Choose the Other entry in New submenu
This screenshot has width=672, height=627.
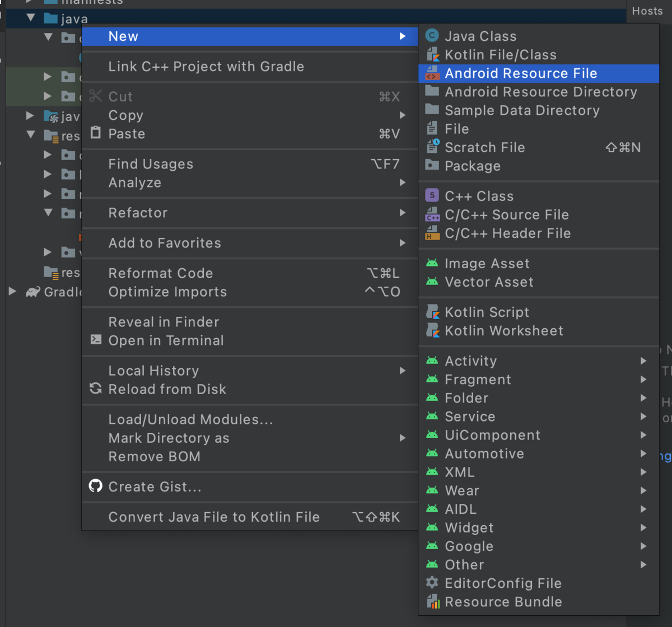coord(539,564)
